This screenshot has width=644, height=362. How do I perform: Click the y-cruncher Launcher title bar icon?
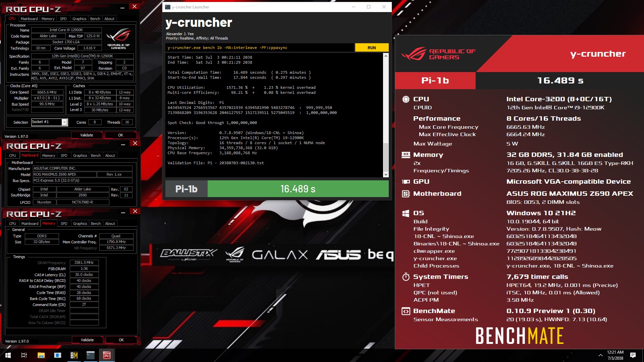(168, 7)
